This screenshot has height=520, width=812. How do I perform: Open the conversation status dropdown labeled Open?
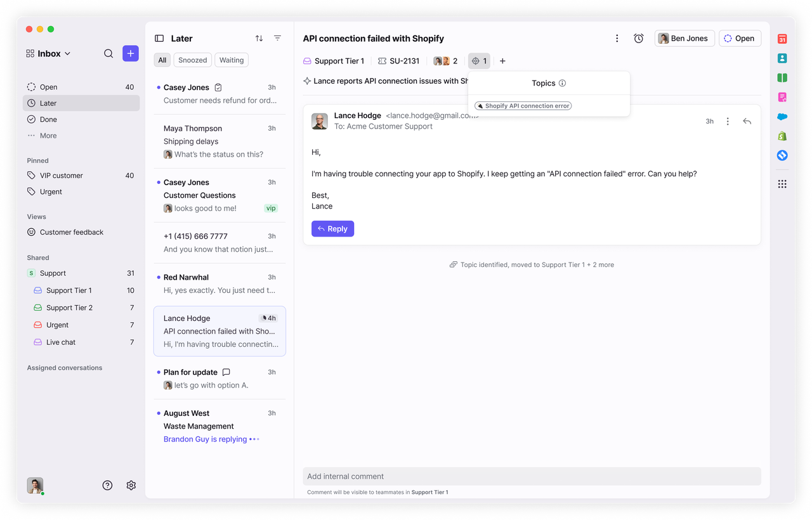pos(740,38)
